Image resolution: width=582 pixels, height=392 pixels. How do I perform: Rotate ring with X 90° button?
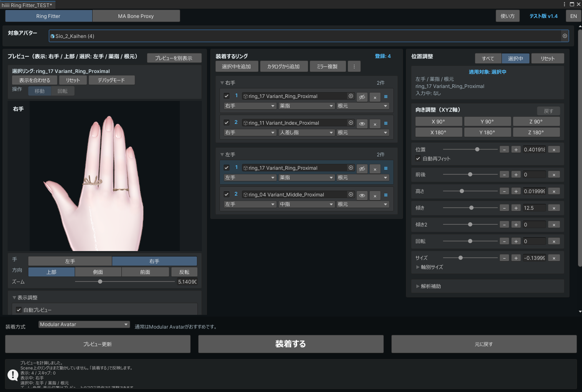[x=438, y=121]
